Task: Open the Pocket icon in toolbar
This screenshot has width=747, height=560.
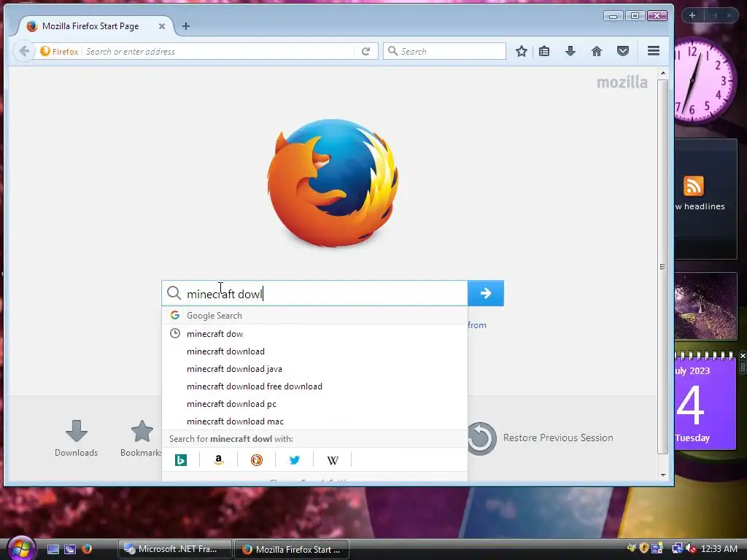Action: pos(623,51)
